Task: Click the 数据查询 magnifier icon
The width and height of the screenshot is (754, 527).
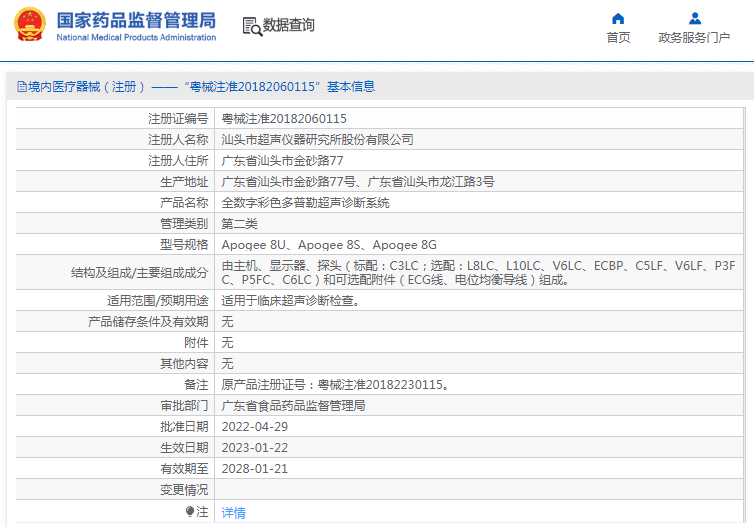Action: point(251,26)
